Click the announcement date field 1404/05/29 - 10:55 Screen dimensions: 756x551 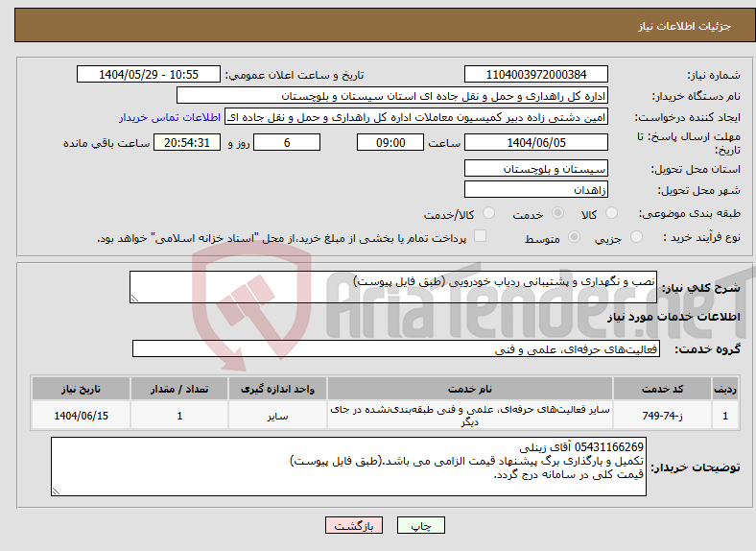[149, 74]
